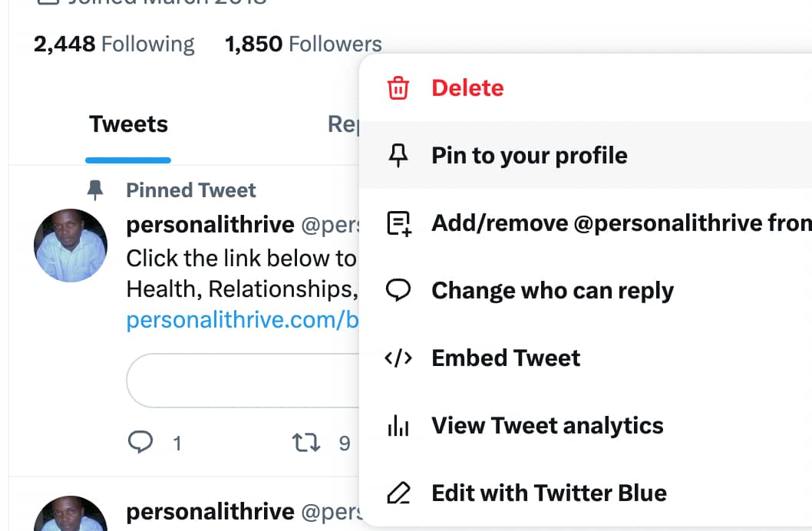
Task: Click the add-to-list icon for @personalithrive
Action: click(x=399, y=223)
